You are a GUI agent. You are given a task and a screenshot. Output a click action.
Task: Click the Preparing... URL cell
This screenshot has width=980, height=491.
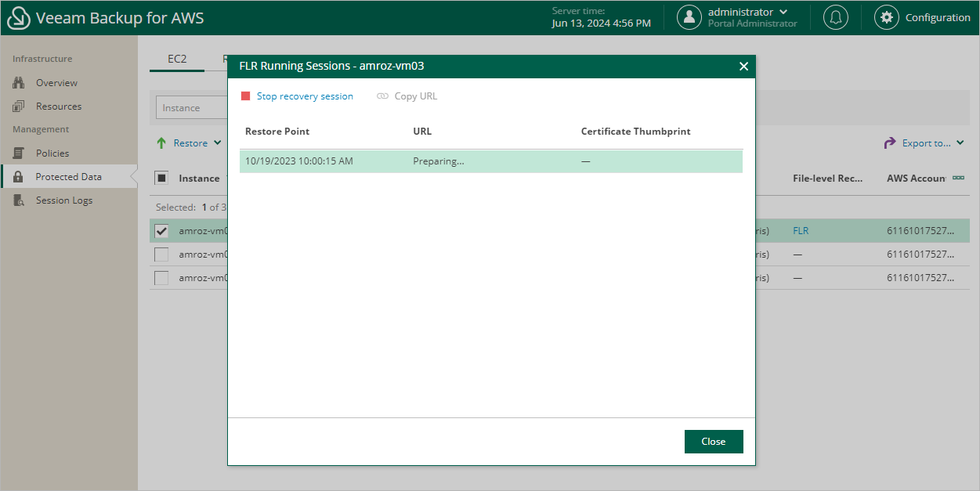(439, 161)
